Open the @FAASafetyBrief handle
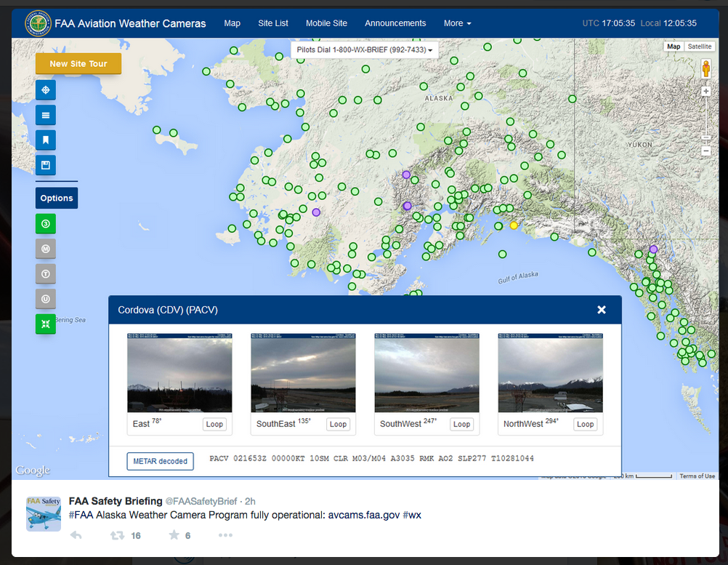This screenshot has width=728, height=565. point(201,501)
